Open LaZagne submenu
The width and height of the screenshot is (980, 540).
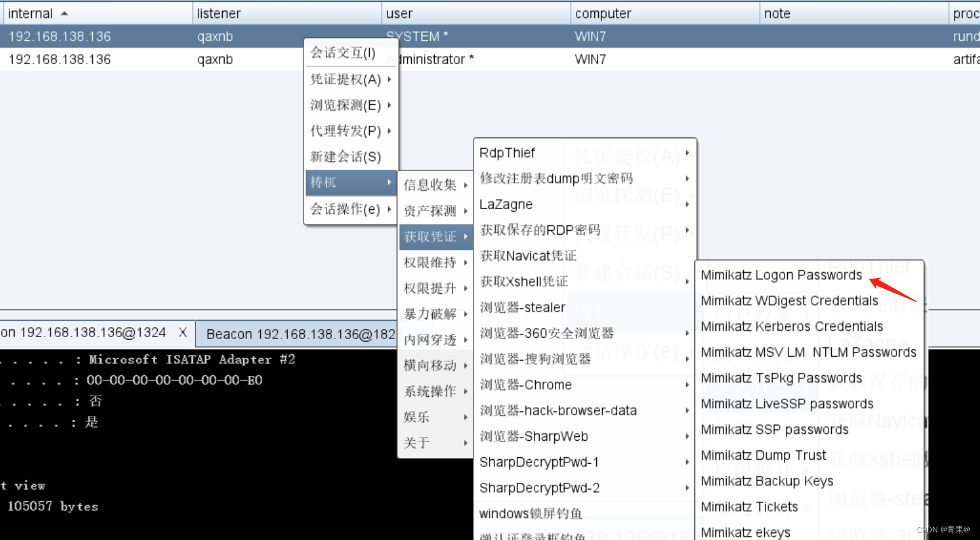pos(585,204)
